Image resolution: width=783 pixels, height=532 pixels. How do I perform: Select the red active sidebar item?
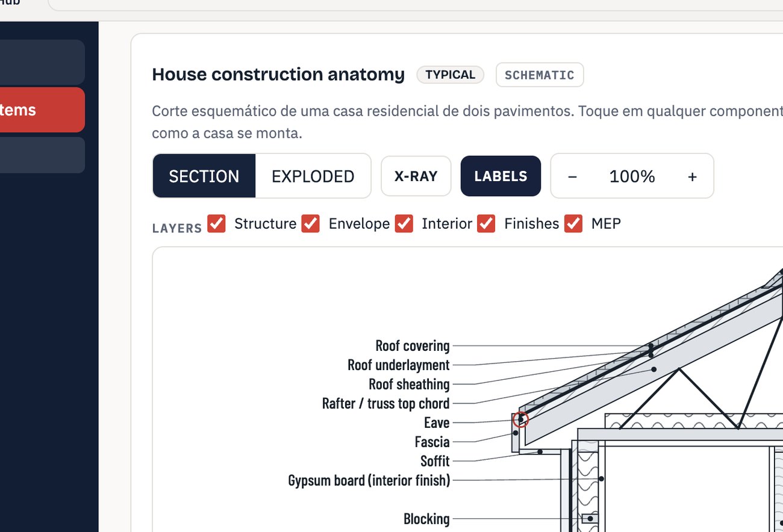(42, 110)
